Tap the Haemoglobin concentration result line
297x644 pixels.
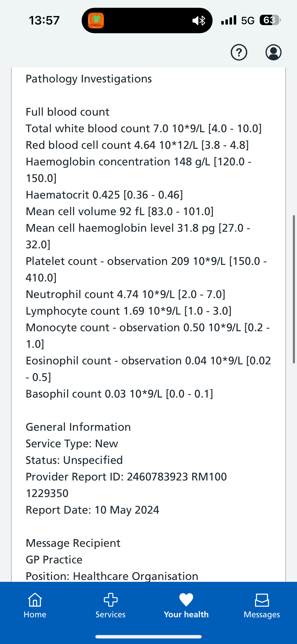(139, 162)
